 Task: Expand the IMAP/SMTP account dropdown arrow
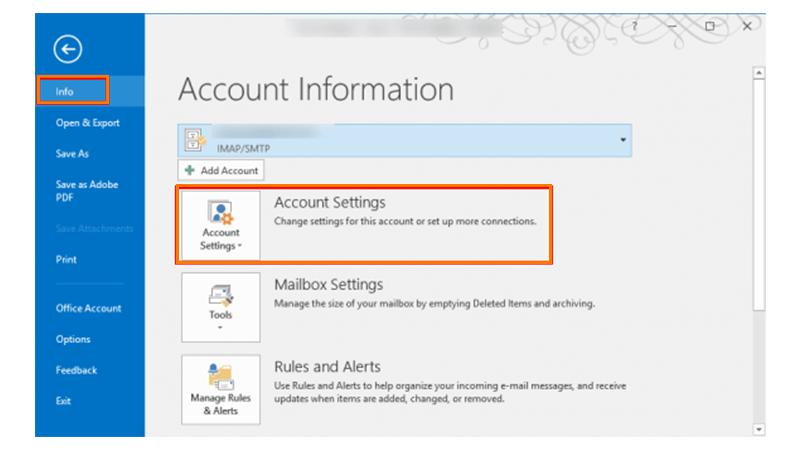pos(623,140)
